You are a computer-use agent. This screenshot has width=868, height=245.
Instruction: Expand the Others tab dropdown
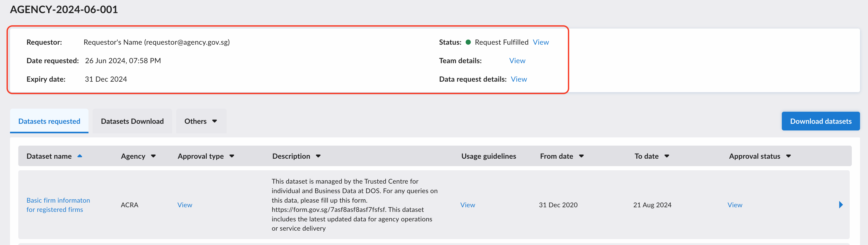(x=215, y=121)
